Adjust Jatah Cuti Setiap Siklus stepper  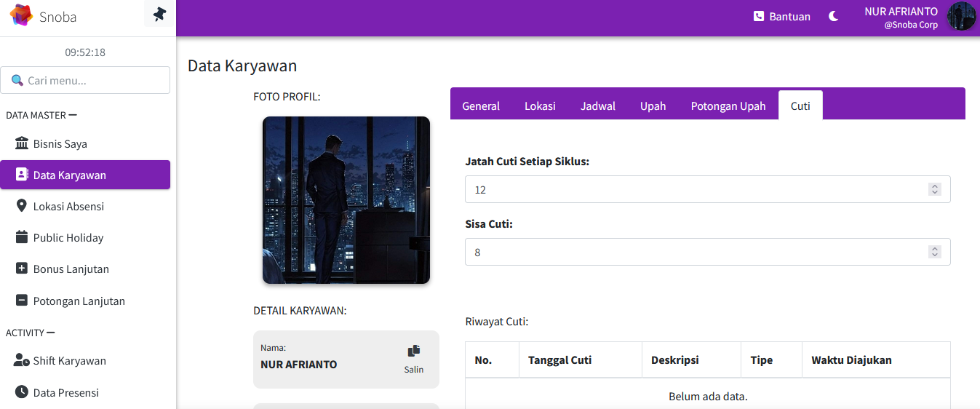[x=935, y=189]
